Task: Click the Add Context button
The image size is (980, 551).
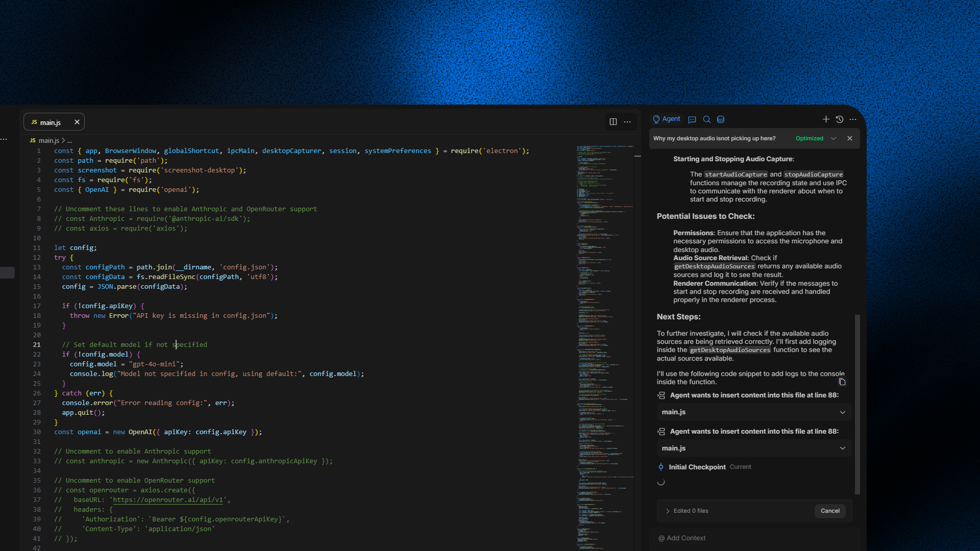Action: tap(682, 538)
